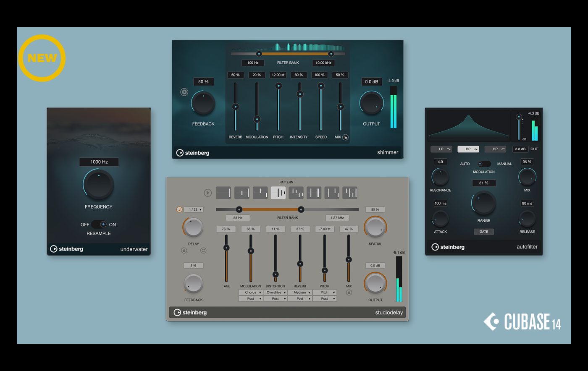Click the shimmer Output knob

372,103
